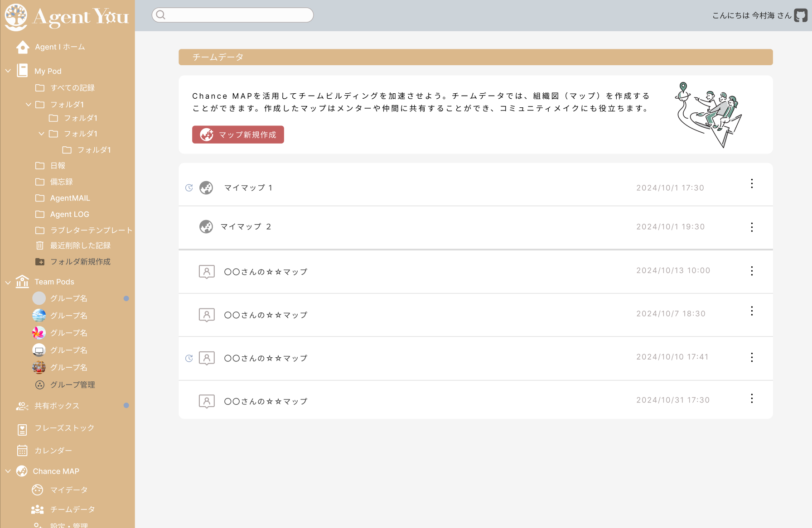Collapse the Team Pods section

pos(8,282)
